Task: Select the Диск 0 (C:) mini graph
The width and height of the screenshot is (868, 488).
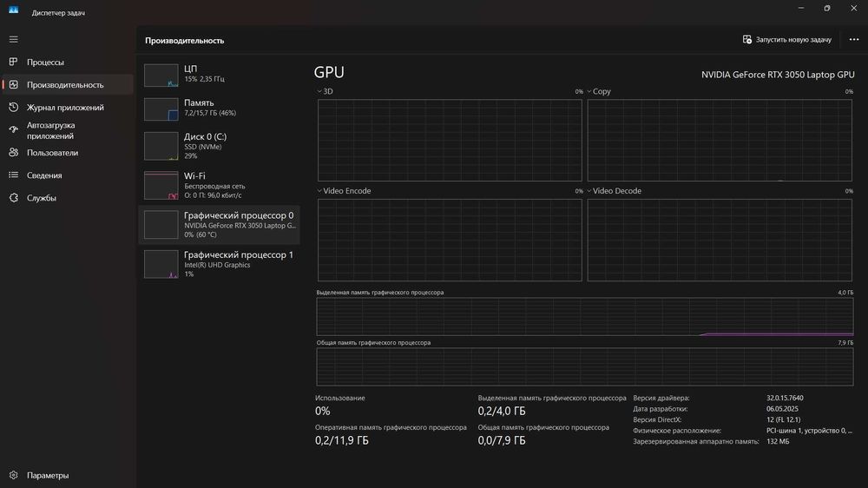Action: (161, 146)
